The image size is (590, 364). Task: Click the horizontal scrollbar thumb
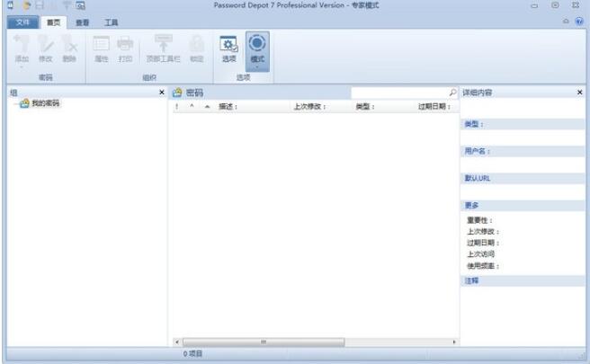[x=264, y=342]
